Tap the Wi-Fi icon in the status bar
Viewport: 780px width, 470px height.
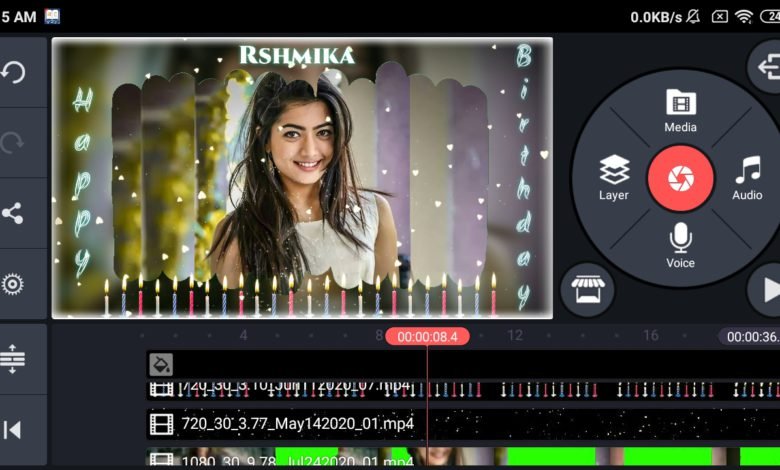pos(744,17)
